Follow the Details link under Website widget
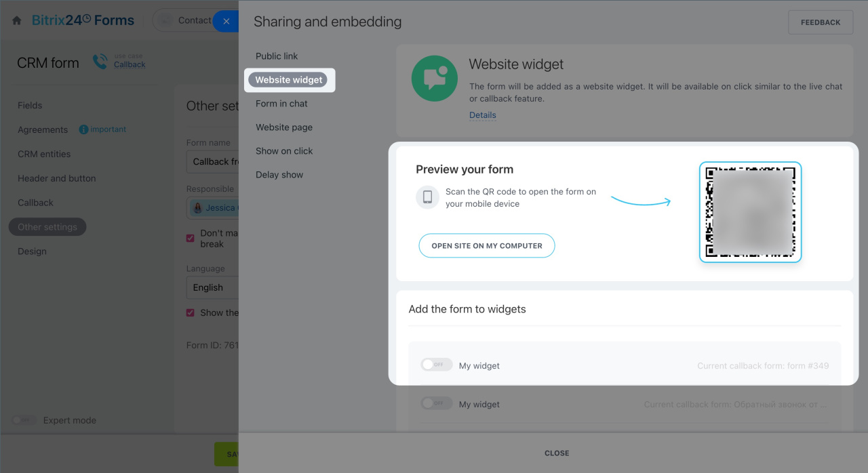This screenshot has width=868, height=473. (482, 115)
